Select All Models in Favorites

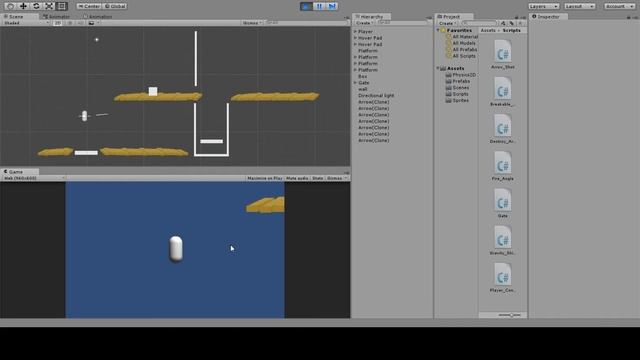[x=461, y=43]
